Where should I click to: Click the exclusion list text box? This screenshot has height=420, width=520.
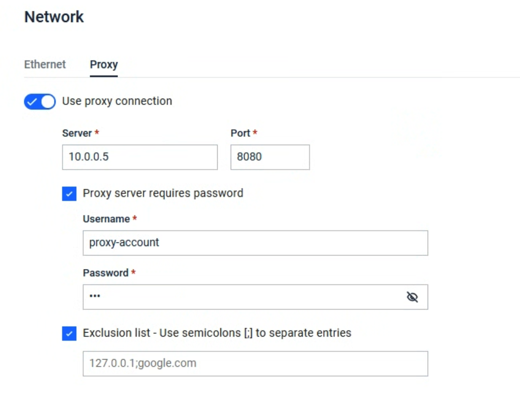tap(255, 364)
